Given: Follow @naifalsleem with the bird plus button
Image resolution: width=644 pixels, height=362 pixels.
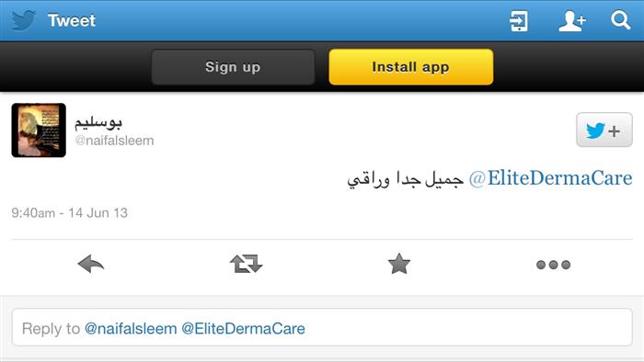Looking at the screenshot, I should tap(604, 130).
